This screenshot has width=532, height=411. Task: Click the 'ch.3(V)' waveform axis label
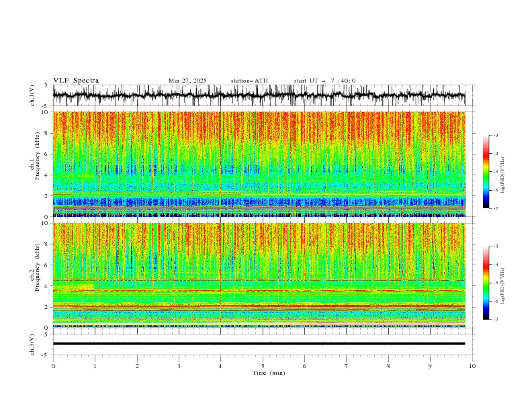[x=32, y=345]
